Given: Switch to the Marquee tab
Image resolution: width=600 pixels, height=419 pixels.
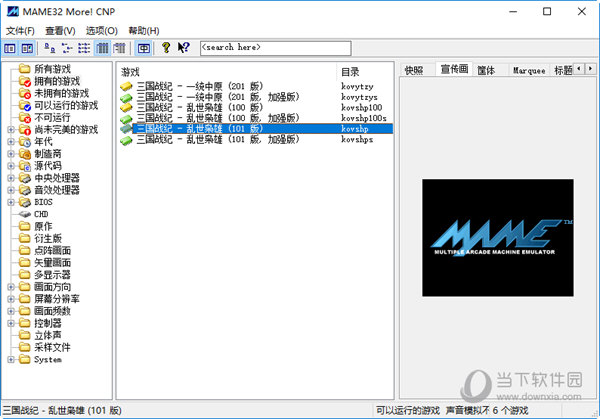Looking at the screenshot, I should (x=529, y=70).
